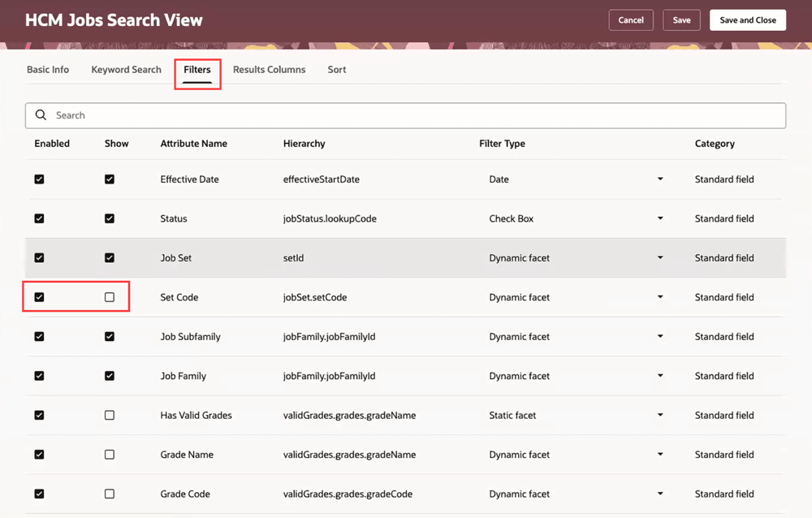This screenshot has width=812, height=518.
Task: Check Show for Grade Name
Action: tap(110, 455)
